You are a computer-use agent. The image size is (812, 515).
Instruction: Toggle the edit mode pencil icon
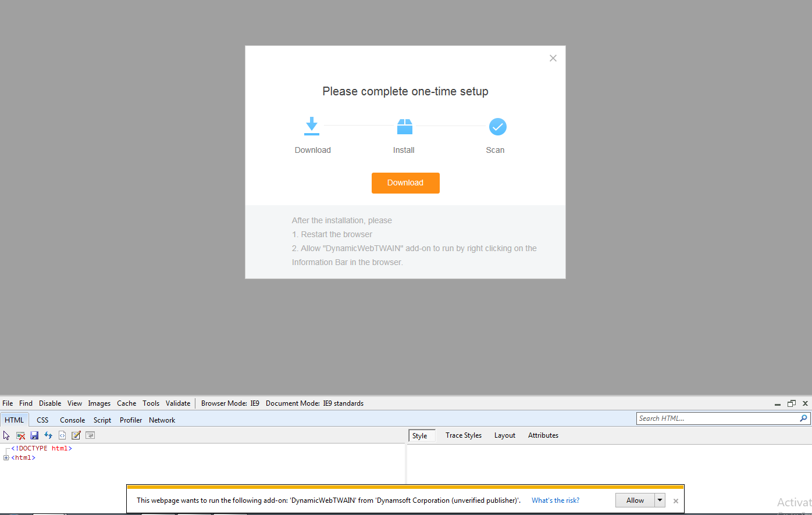click(76, 435)
